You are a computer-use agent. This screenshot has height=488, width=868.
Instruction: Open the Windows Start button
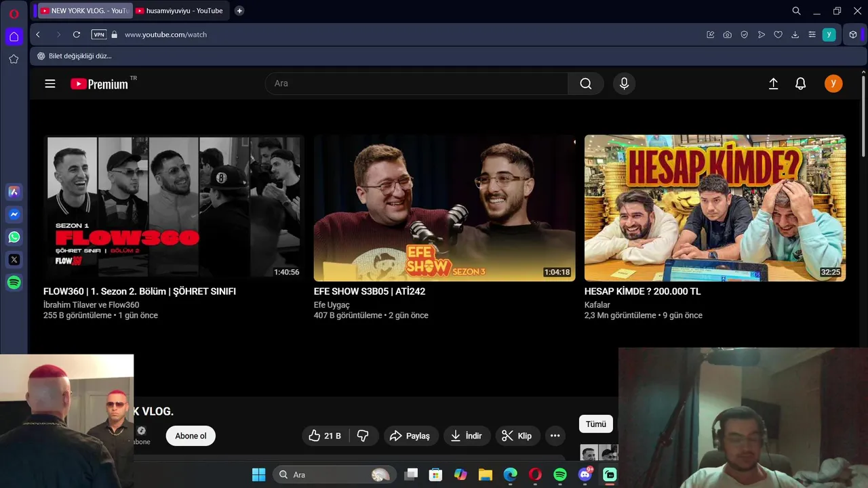click(x=259, y=474)
